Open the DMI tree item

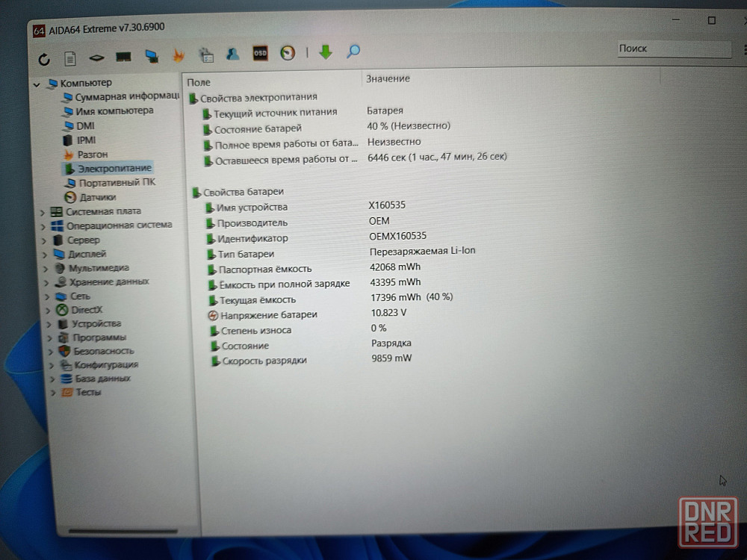pyautogui.click(x=79, y=126)
